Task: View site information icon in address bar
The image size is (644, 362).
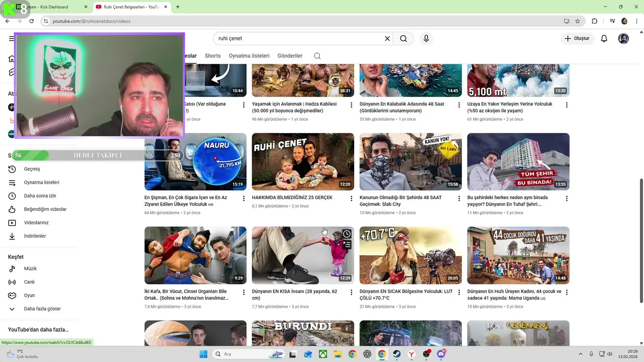Action: point(46,21)
